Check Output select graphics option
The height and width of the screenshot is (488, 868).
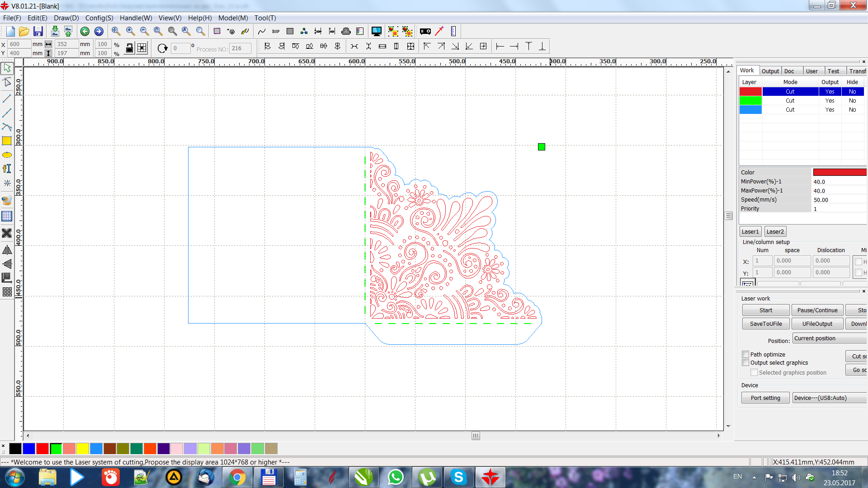click(745, 362)
